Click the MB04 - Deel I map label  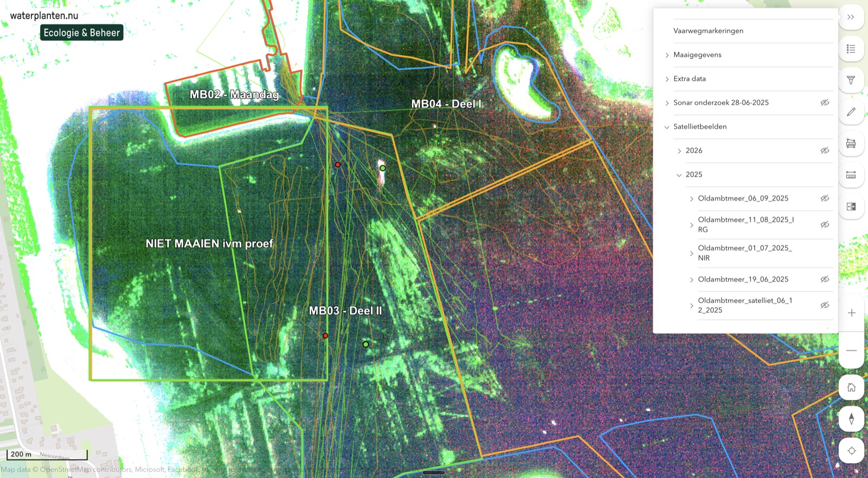[446, 104]
